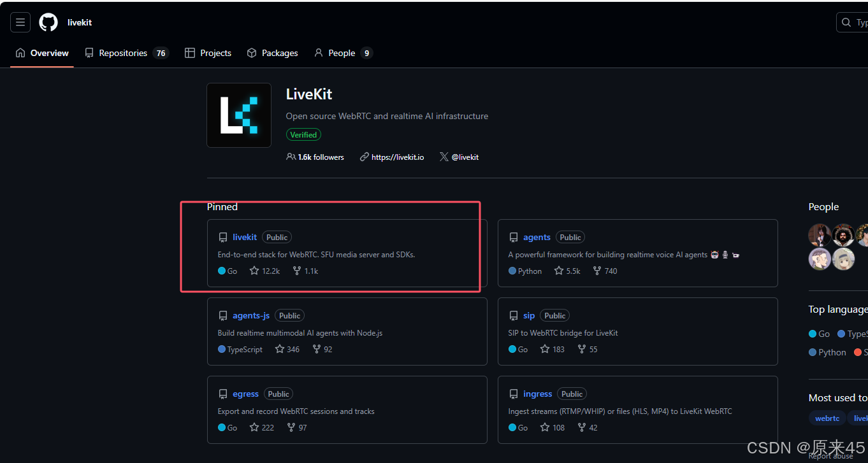Open the hamburger navigation menu
This screenshot has height=463, width=868.
[20, 22]
